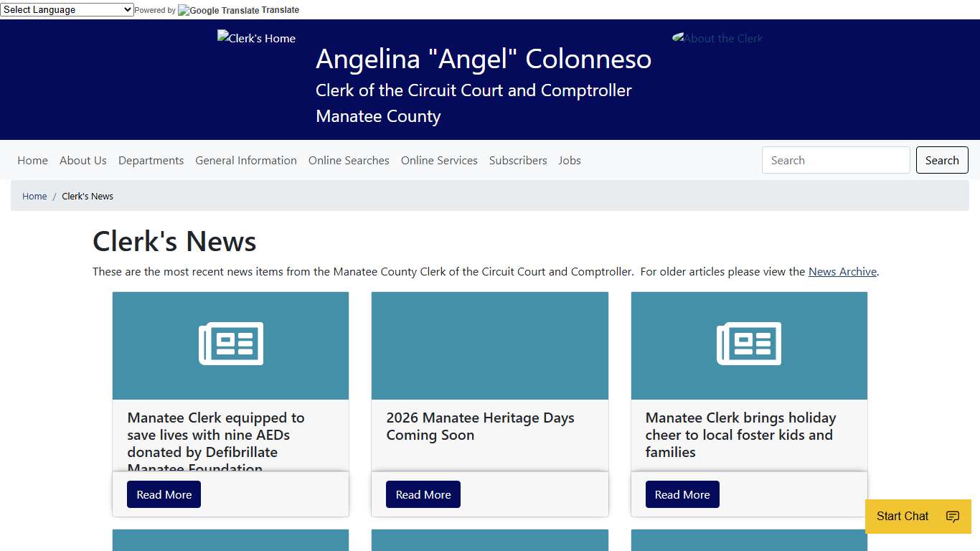Click the newspaper icon on the foster kids article
The height and width of the screenshot is (551, 980).
(749, 344)
